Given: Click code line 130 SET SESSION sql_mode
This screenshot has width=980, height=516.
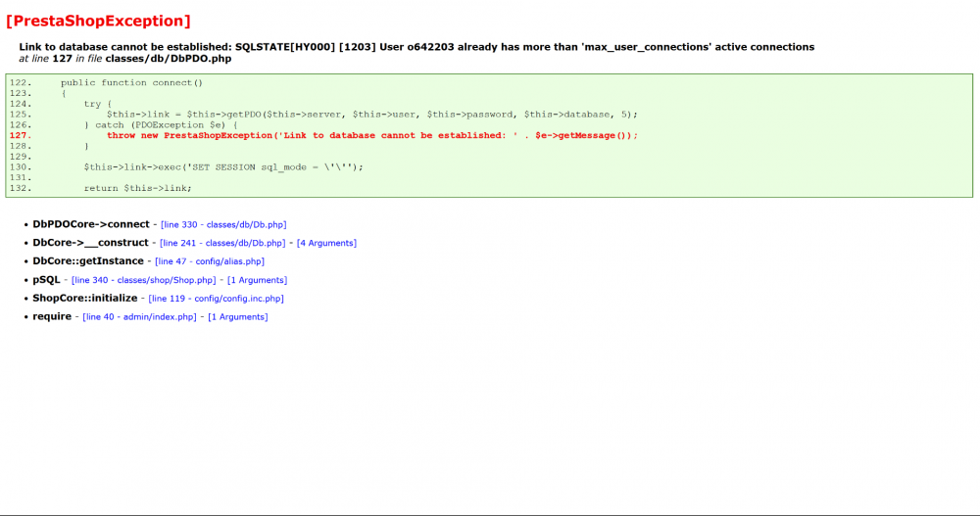Looking at the screenshot, I should [x=223, y=167].
